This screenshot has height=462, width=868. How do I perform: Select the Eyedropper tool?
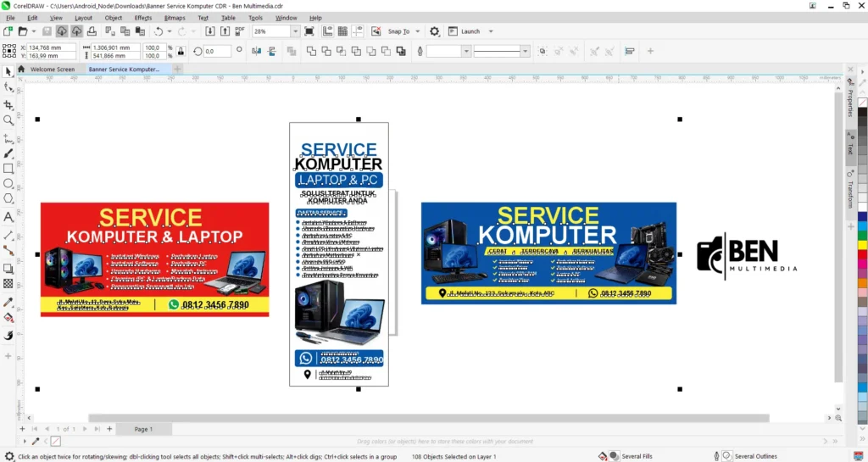point(8,302)
